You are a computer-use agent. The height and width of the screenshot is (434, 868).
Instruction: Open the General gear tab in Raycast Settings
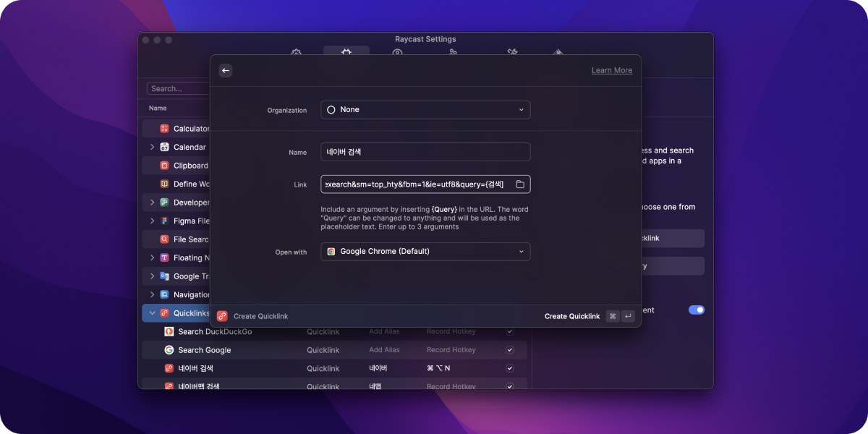296,54
